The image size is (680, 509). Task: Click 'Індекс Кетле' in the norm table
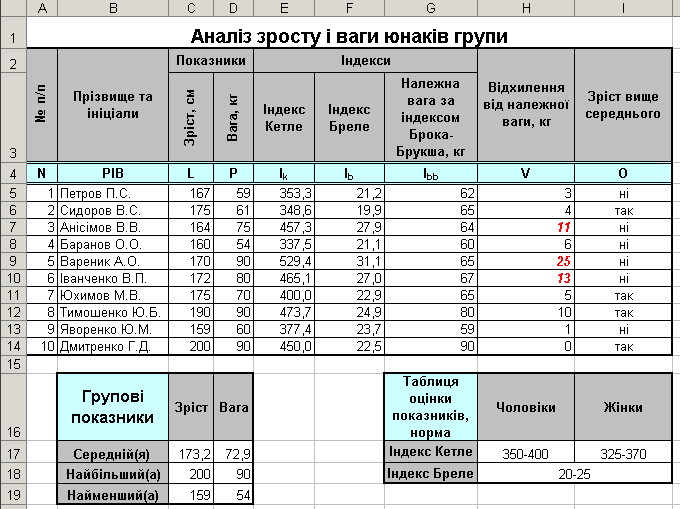431,452
